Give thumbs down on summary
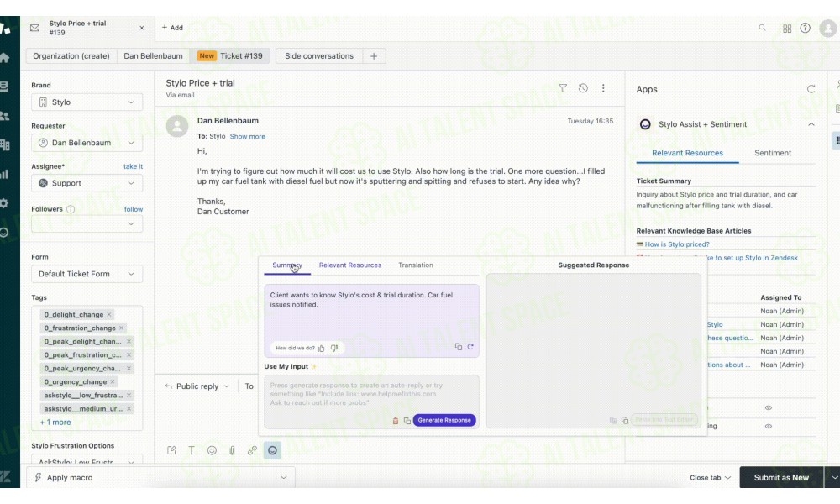The height and width of the screenshot is (504, 840). pyautogui.click(x=334, y=348)
